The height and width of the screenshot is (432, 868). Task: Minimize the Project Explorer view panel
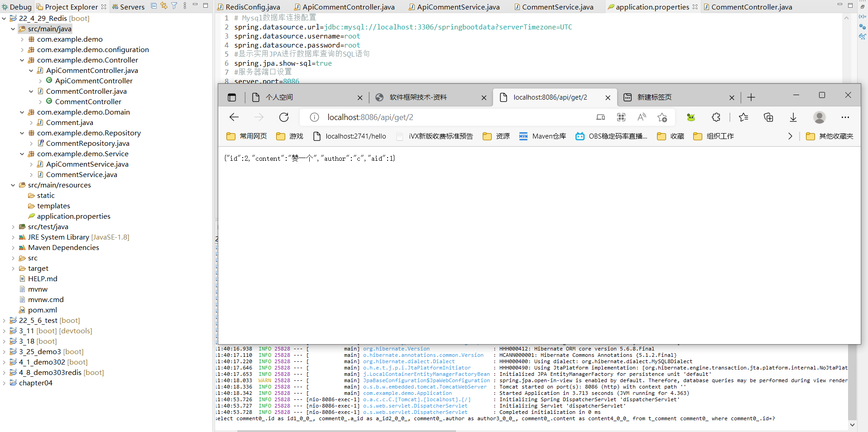pos(195,5)
